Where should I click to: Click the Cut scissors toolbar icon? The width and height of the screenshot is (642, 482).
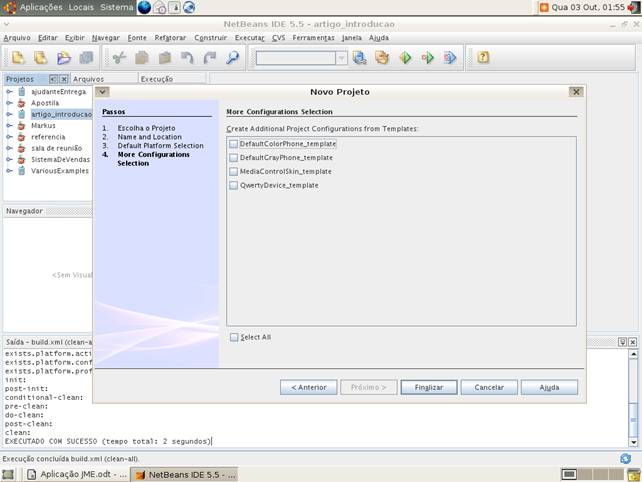pos(119,58)
